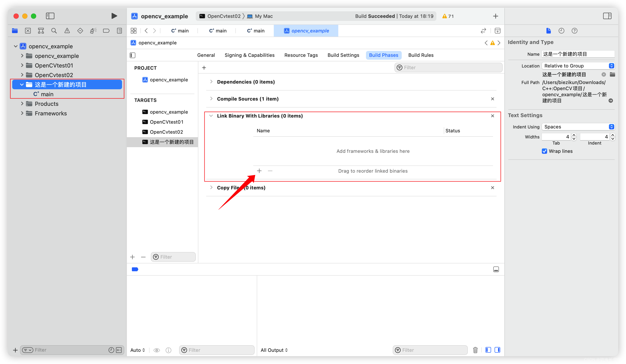Click the trash icon in console
This screenshot has width=626, height=364.
tap(475, 350)
